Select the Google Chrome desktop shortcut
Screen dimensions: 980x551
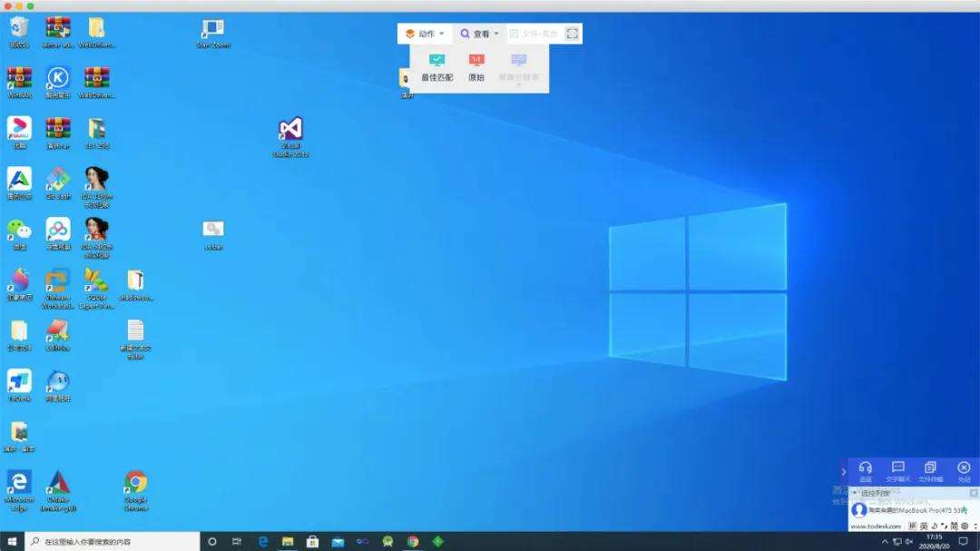point(135,492)
